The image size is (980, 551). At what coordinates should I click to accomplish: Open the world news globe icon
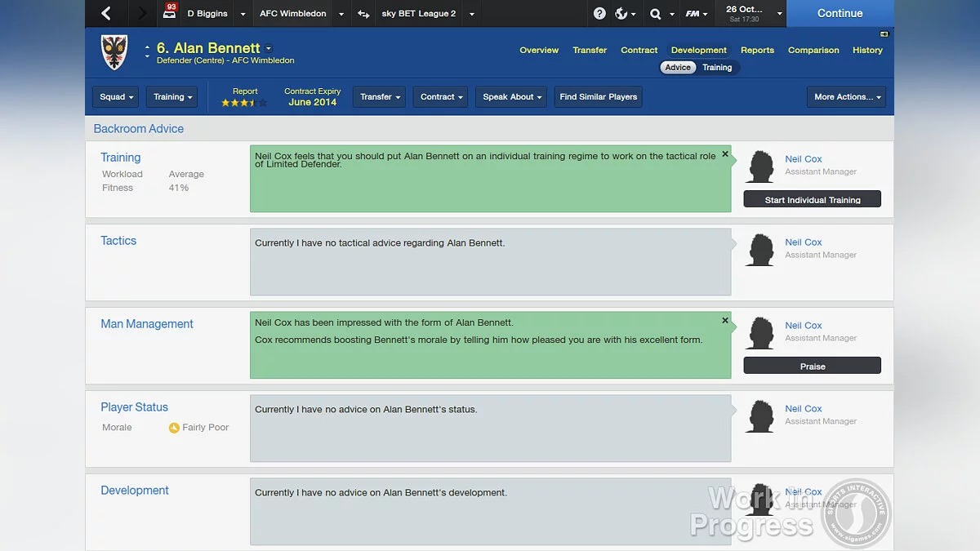coord(619,13)
